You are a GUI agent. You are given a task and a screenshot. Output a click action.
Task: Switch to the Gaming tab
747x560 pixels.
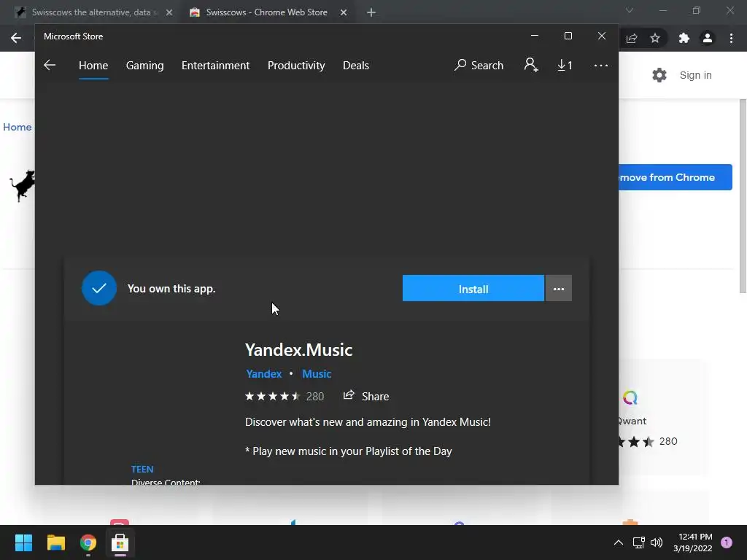coord(145,65)
